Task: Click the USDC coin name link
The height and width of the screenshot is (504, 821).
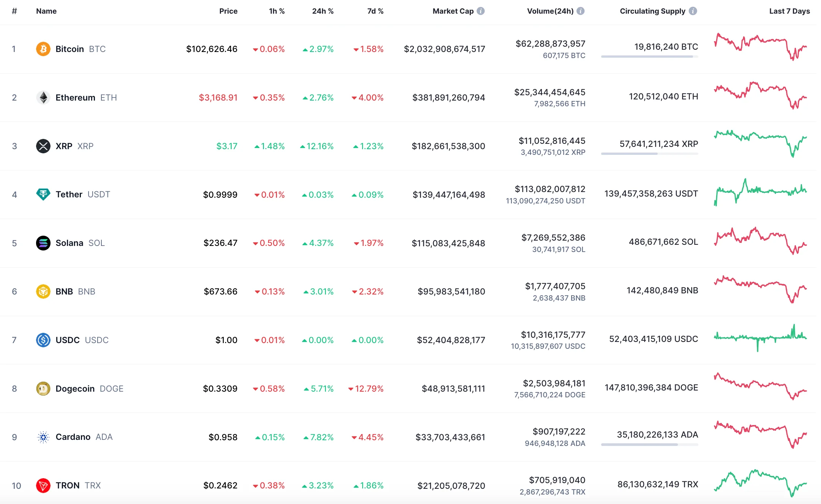Action: pos(68,340)
